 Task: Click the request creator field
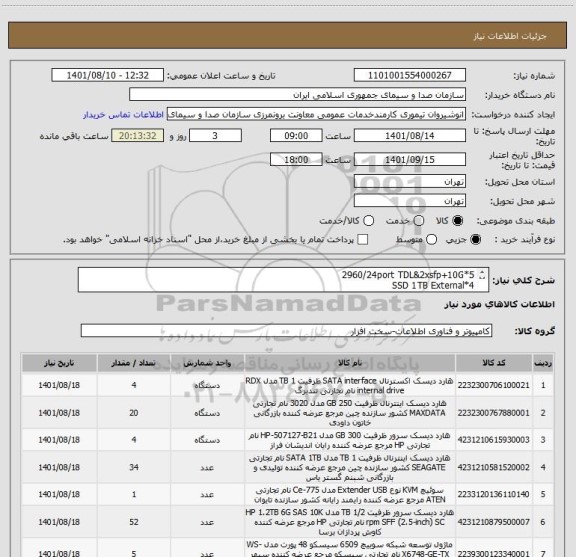(316, 114)
